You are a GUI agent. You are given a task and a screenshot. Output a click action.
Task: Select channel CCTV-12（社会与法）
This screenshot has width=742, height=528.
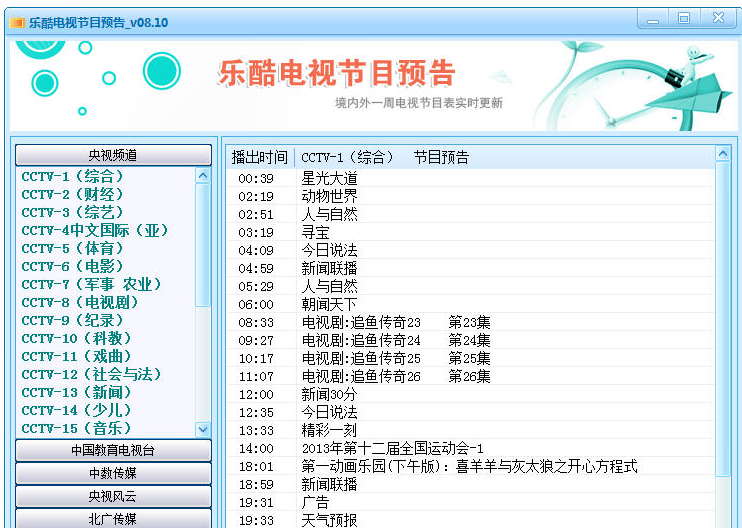pyautogui.click(x=91, y=374)
